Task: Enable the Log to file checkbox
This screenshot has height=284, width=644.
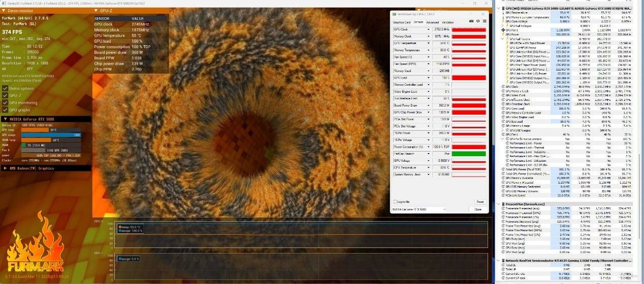Action: [395, 201]
